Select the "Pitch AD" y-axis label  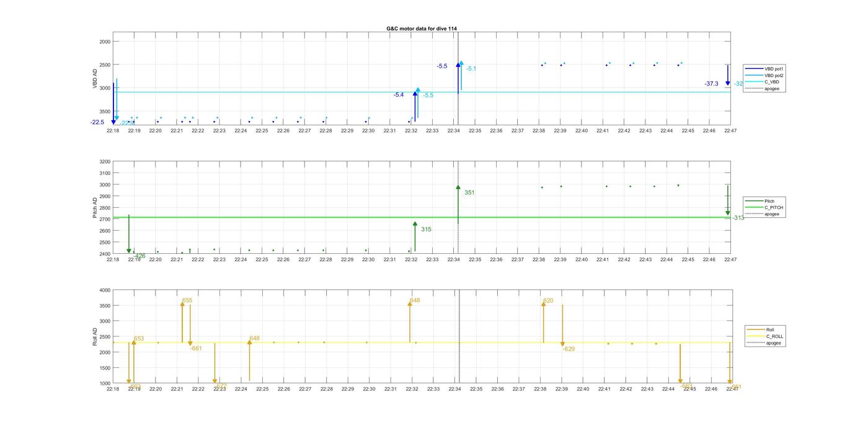pos(95,208)
